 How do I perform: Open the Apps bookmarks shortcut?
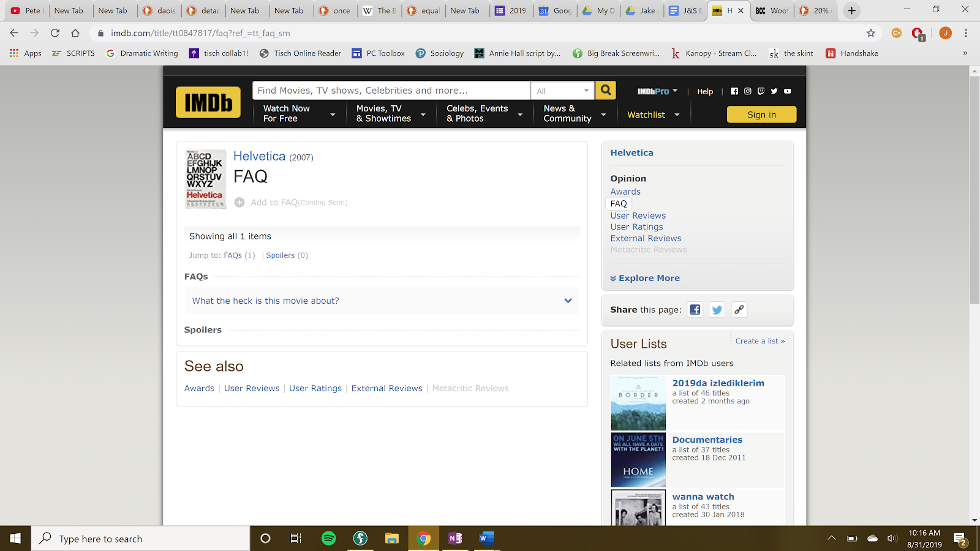pos(26,53)
